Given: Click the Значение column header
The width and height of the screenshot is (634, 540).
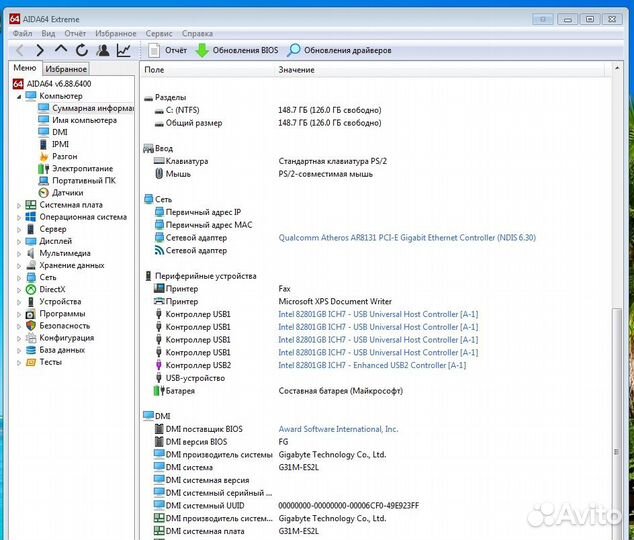Looking at the screenshot, I should [x=296, y=70].
